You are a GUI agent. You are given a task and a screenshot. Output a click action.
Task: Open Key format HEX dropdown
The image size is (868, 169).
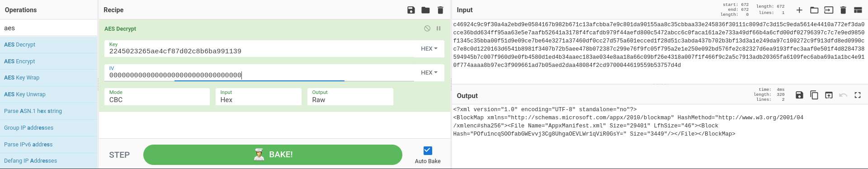coord(429,49)
